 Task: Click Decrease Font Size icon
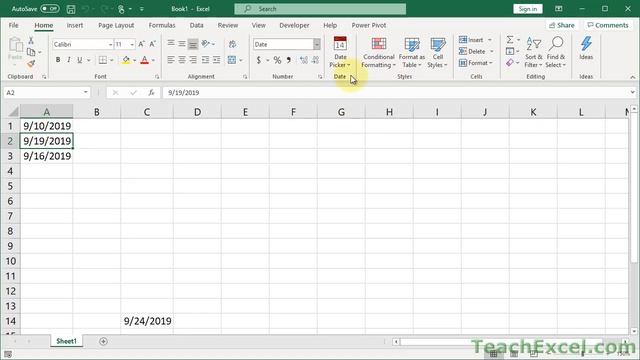tap(152, 44)
